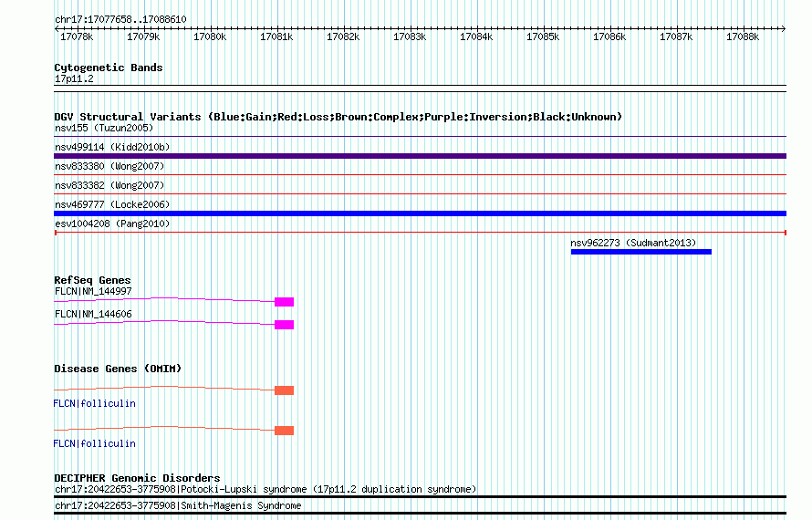Click the magenta exon box of NM_144997
This screenshot has height=520, width=812.
[x=285, y=302]
